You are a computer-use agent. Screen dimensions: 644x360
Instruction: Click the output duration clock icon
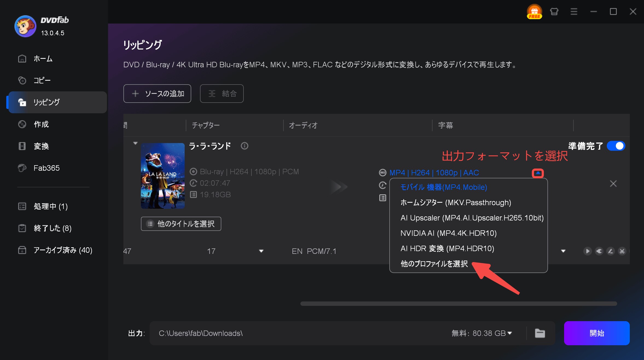[x=382, y=185]
